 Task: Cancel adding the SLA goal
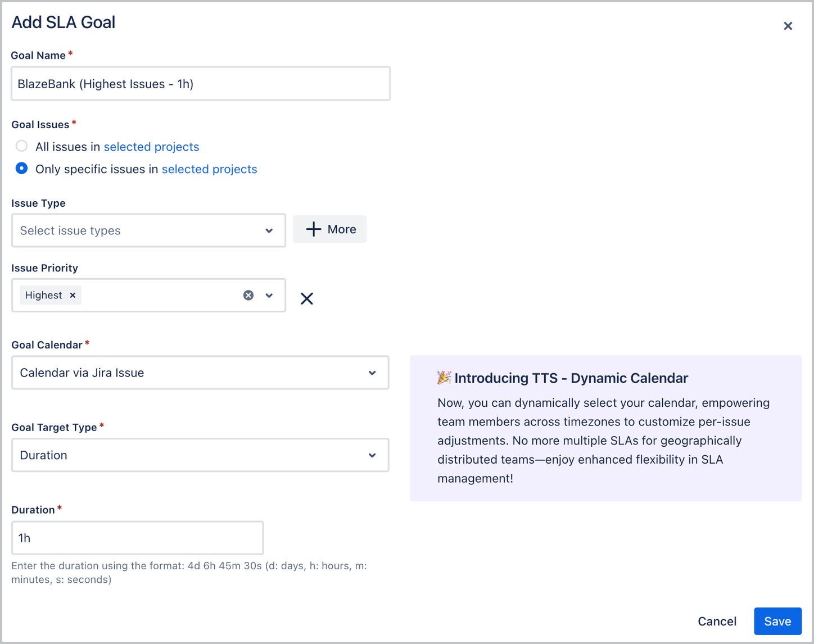(717, 621)
